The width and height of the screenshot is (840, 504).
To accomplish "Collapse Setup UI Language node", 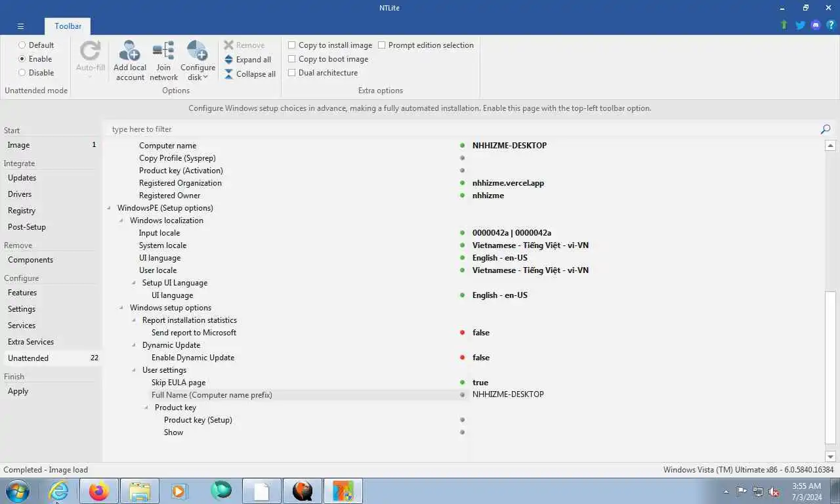I will click(x=134, y=283).
